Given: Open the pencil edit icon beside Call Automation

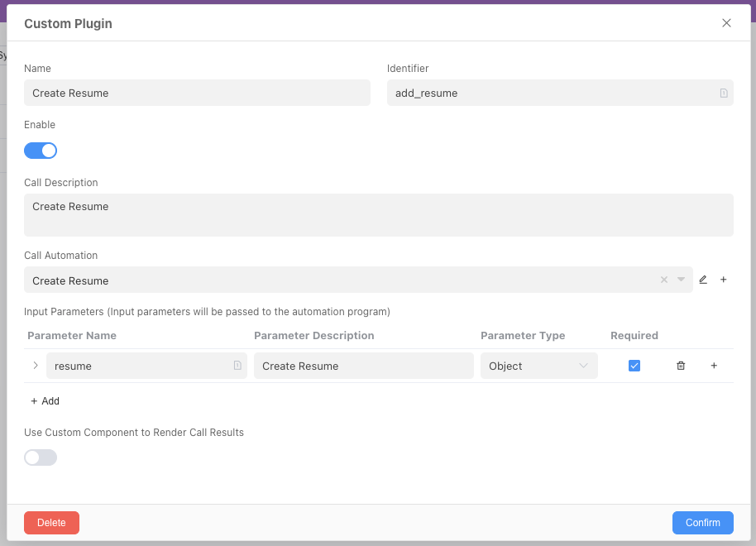Looking at the screenshot, I should 703,280.
